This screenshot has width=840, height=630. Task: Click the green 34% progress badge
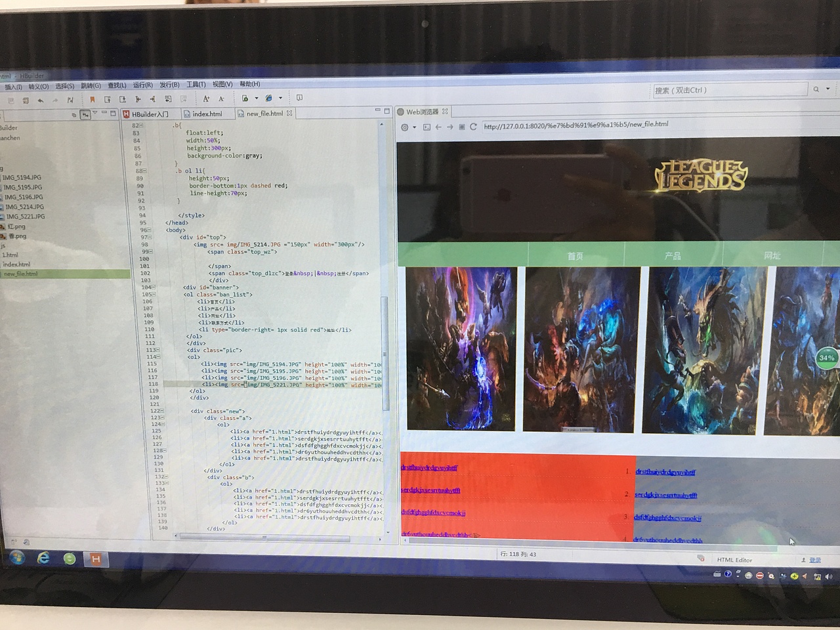pyautogui.click(x=827, y=358)
